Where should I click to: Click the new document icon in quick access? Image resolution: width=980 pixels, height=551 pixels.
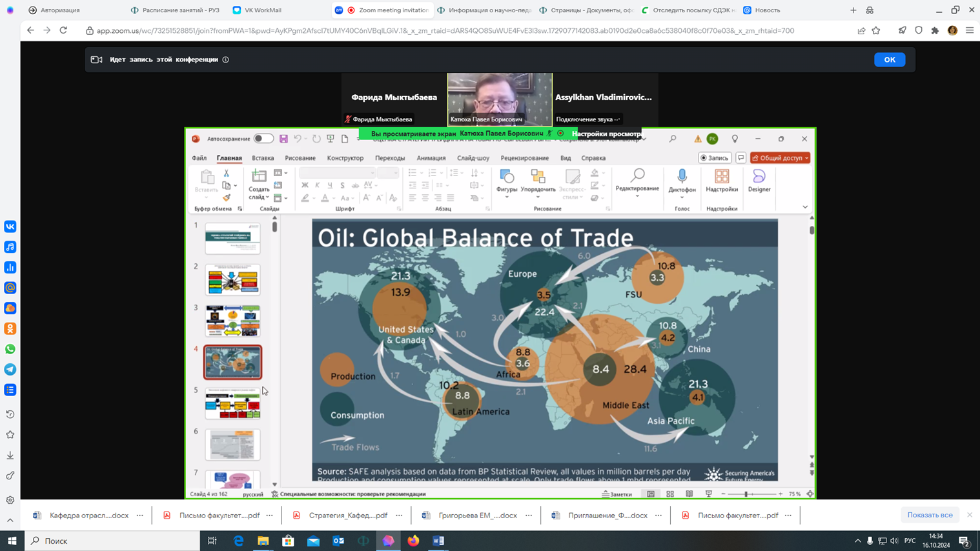(x=345, y=139)
